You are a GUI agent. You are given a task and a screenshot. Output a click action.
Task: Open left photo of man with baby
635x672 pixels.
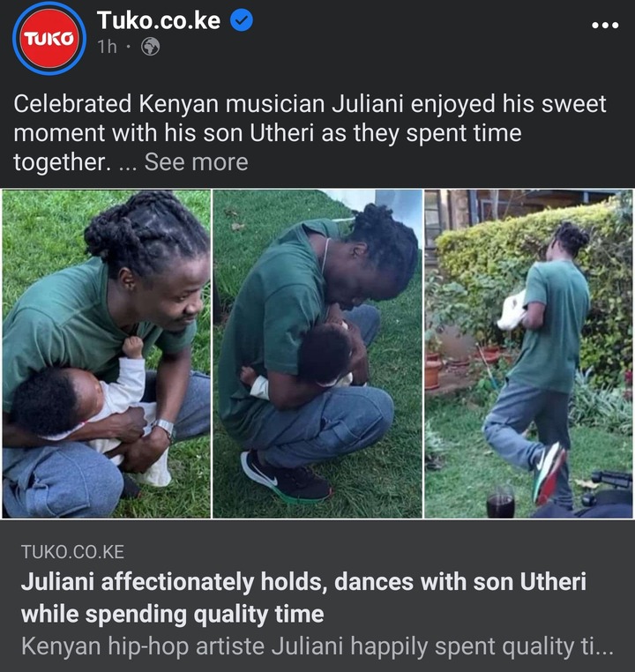click(106, 354)
